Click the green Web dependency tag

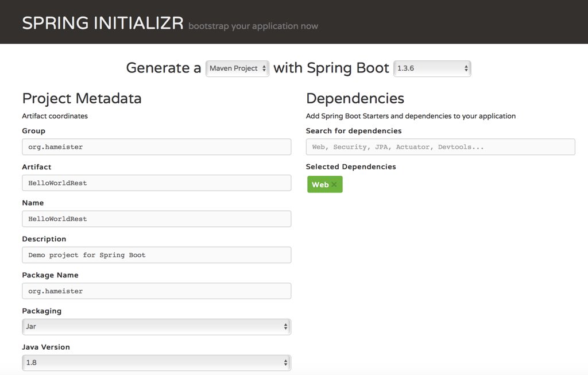point(320,185)
